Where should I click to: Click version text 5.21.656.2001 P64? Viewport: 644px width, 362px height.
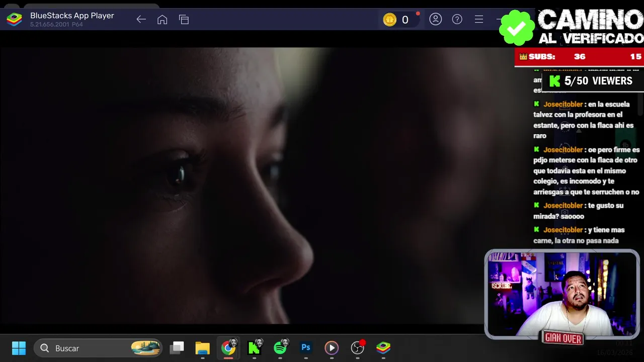(56, 25)
